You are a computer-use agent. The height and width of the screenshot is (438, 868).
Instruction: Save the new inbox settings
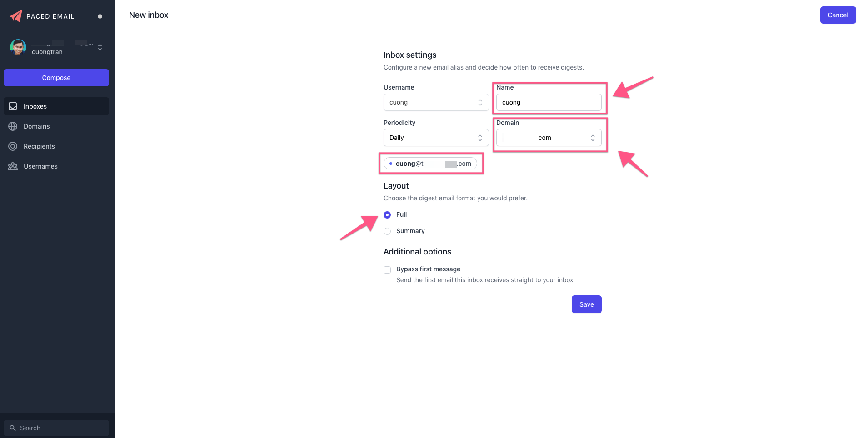(587, 304)
